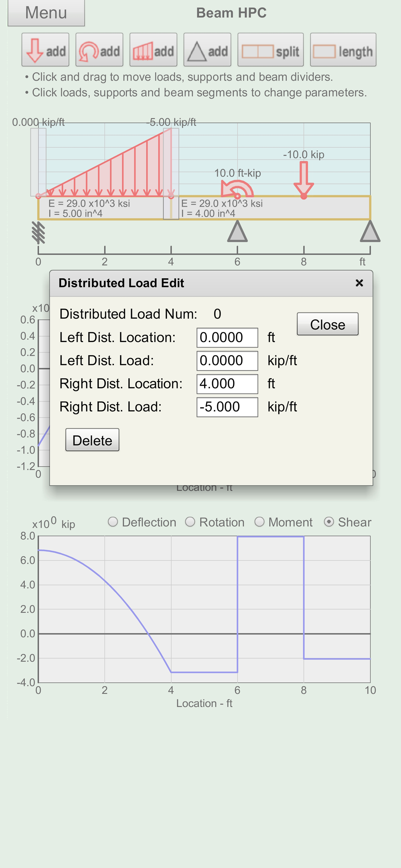The image size is (401, 868).
Task: Select the Shear radio button
Action: point(329,522)
